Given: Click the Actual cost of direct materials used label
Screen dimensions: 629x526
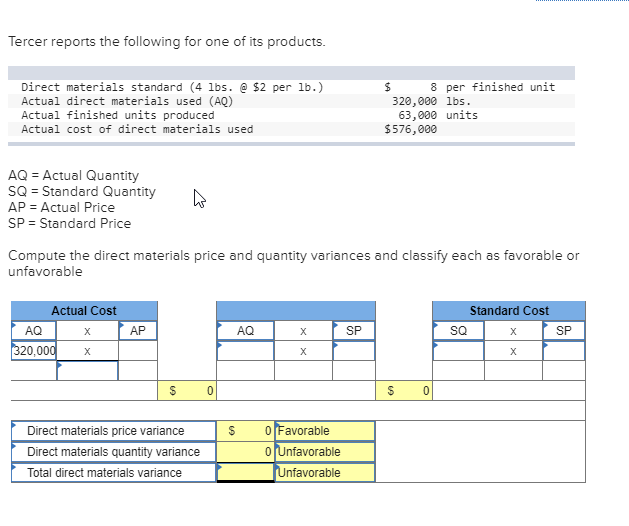Looking at the screenshot, I should pyautogui.click(x=137, y=129).
